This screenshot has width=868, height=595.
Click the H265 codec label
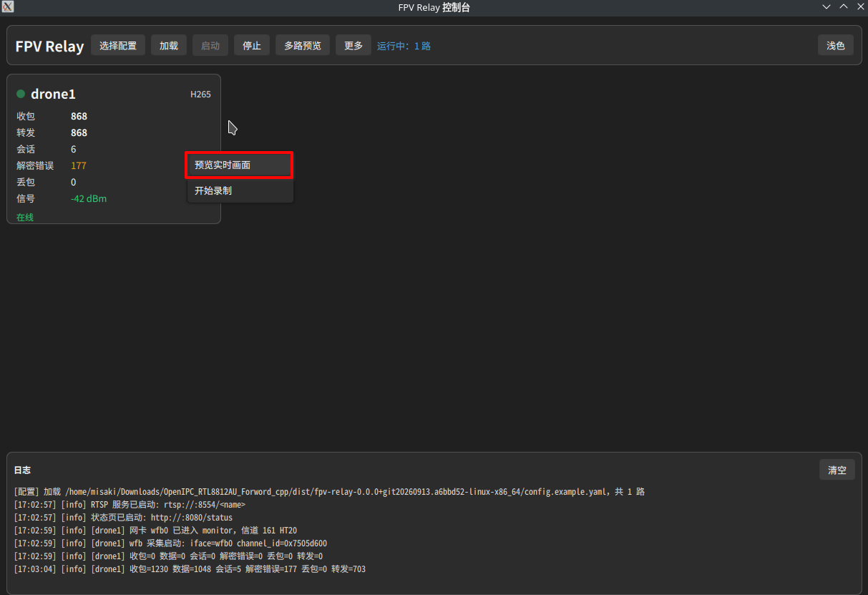tap(200, 94)
